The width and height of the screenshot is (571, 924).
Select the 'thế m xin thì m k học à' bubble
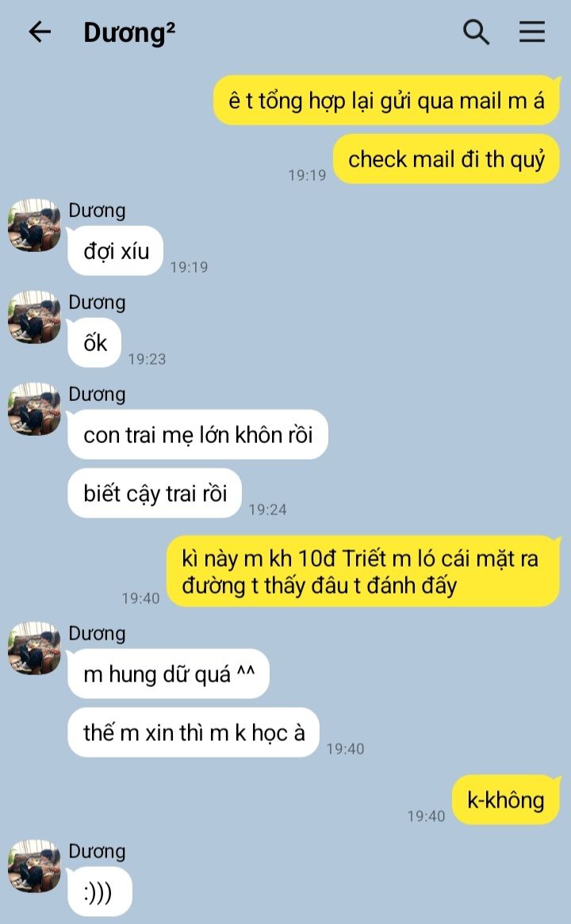[x=194, y=732]
